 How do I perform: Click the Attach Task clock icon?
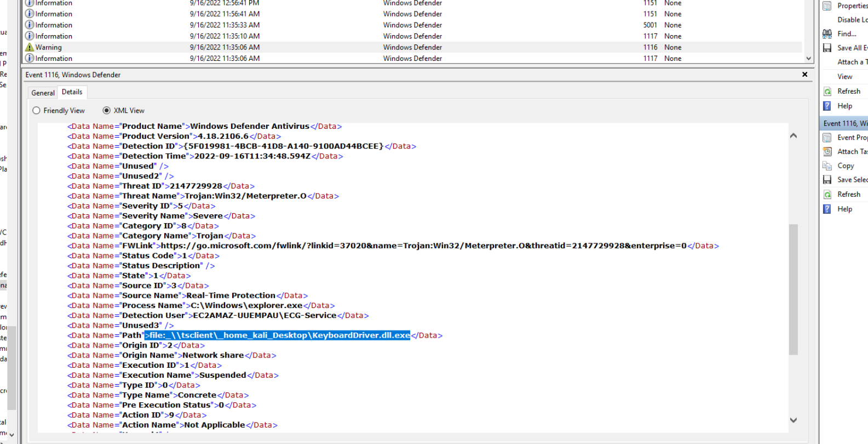point(827,152)
